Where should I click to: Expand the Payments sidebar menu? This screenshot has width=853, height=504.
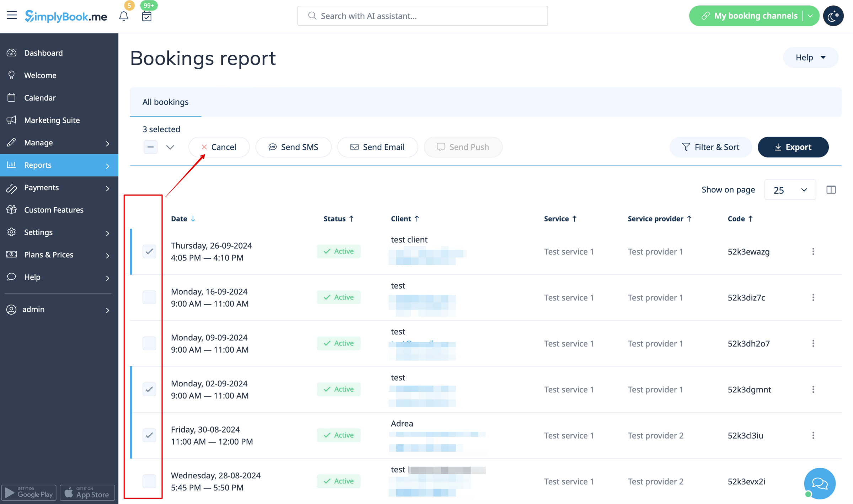pyautogui.click(x=41, y=187)
